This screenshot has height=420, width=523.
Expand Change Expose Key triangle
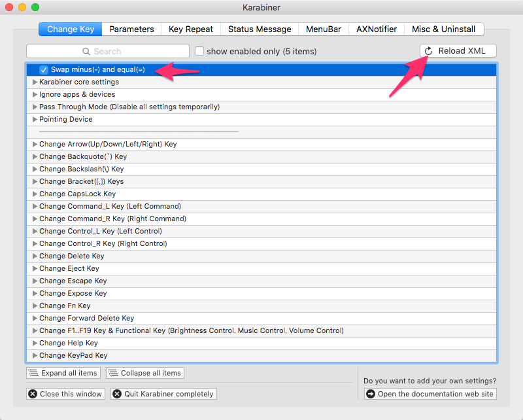(35, 294)
